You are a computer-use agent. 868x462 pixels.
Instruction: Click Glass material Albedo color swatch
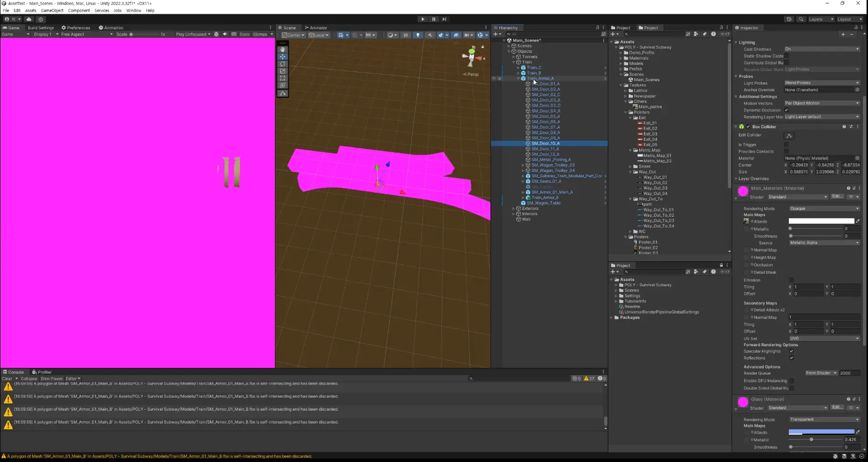click(821, 432)
